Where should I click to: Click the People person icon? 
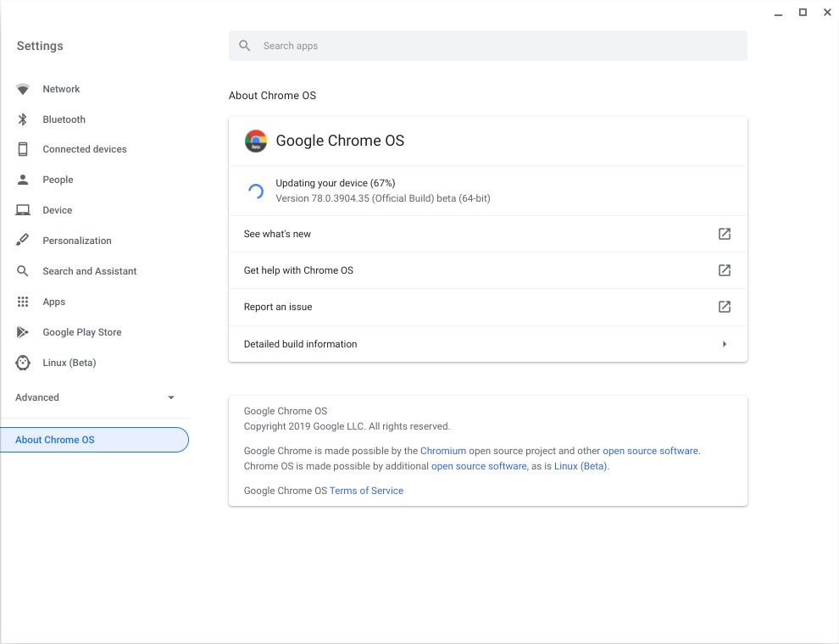point(23,180)
